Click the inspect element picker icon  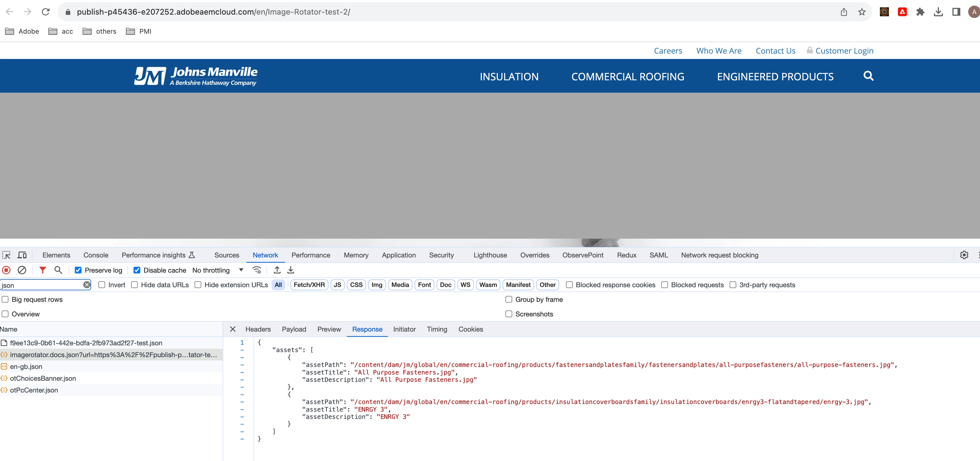coord(6,255)
